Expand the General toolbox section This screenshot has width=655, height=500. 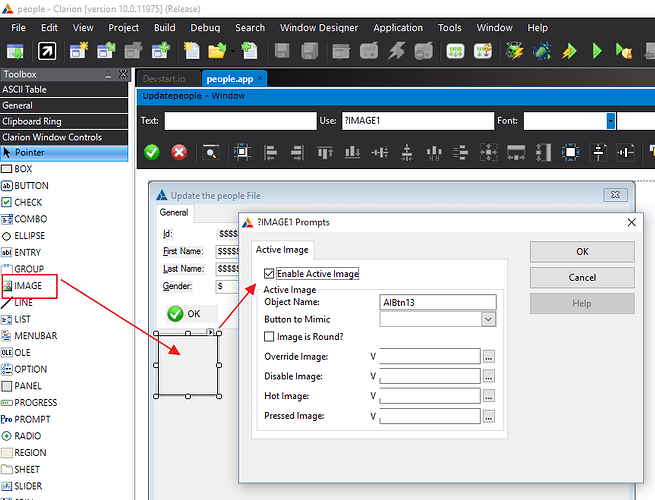pos(64,105)
